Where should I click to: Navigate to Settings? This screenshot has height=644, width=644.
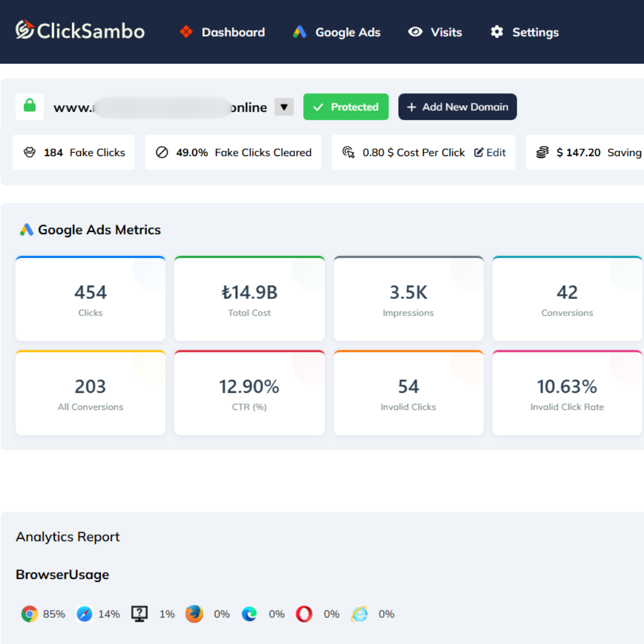coord(523,32)
